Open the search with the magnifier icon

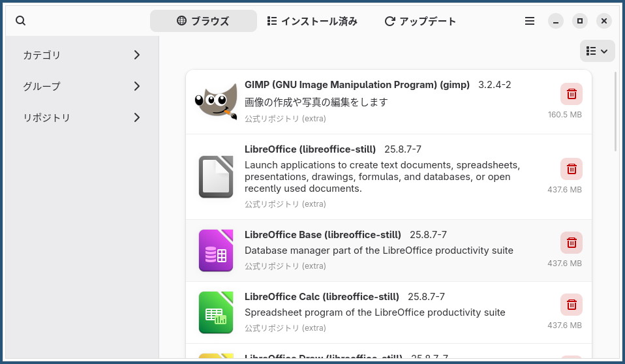[x=21, y=21]
